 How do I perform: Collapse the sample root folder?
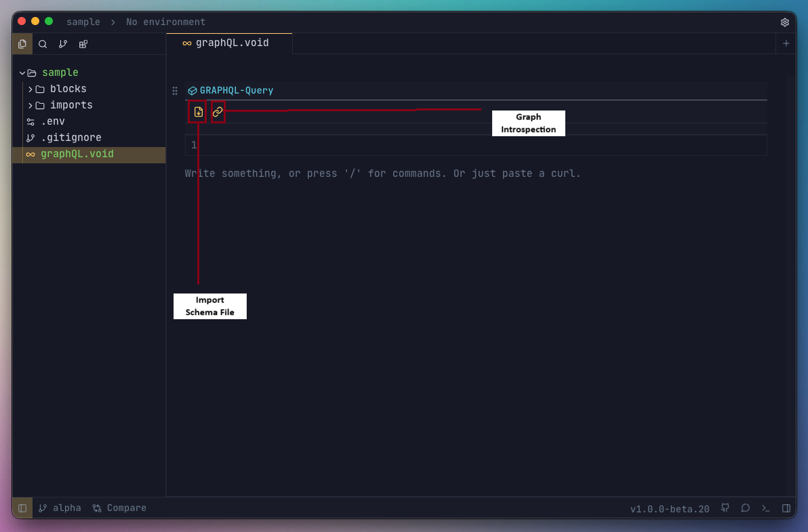tap(22, 73)
